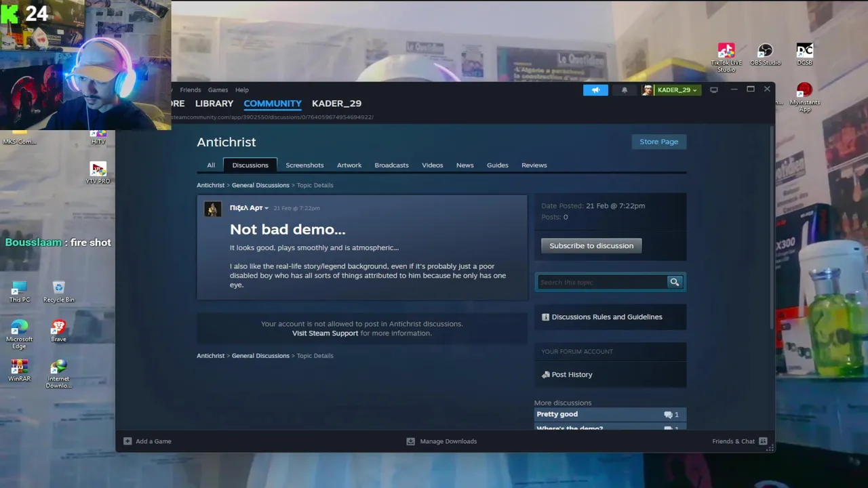Go to the LIBRARY section

coord(214,103)
